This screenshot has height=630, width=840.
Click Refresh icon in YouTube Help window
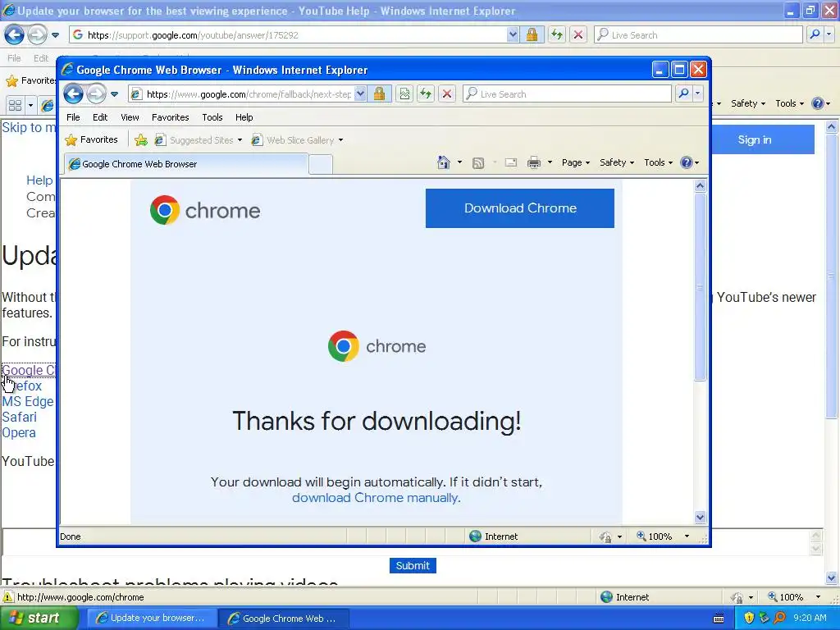click(557, 35)
